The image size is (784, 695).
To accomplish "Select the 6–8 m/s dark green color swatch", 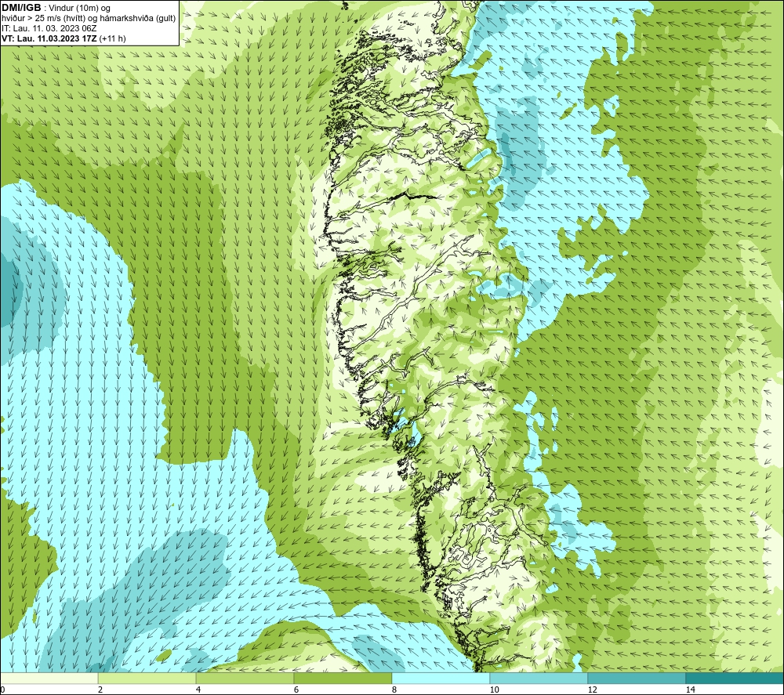I will pyautogui.click(x=343, y=678).
